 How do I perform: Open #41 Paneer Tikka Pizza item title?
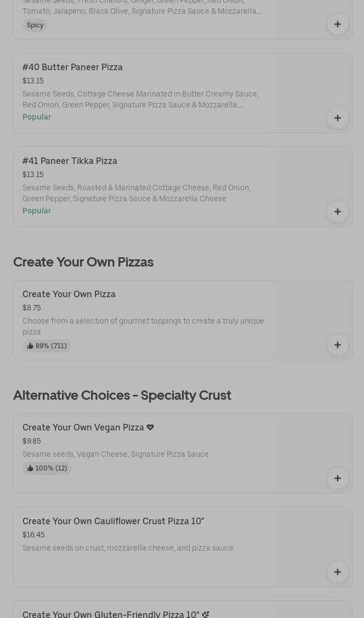tap(70, 161)
